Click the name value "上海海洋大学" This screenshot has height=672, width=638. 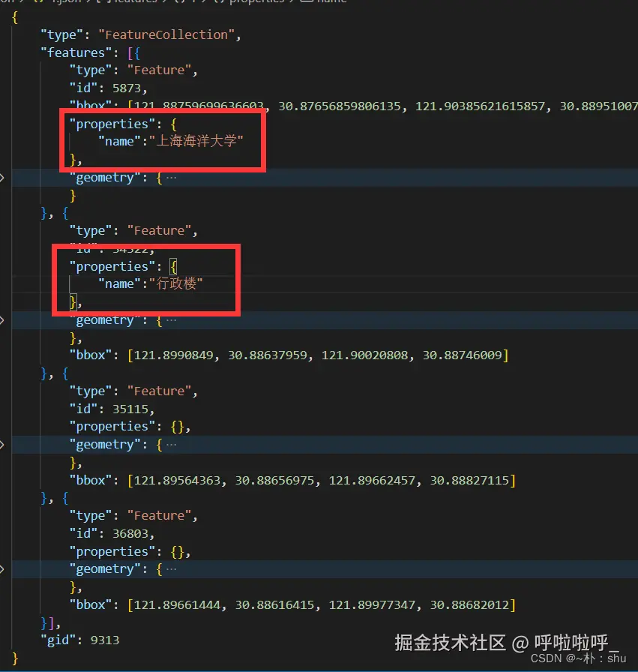coord(196,141)
